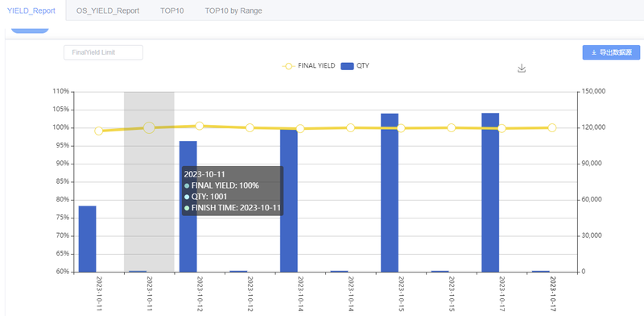
Task: Click the first 2023-10-11 QTY bar
Action: point(87,239)
